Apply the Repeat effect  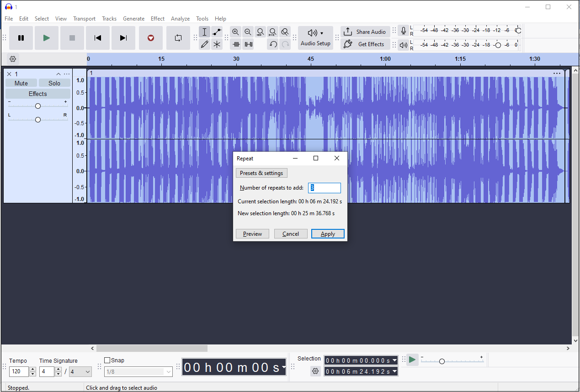[x=328, y=233]
